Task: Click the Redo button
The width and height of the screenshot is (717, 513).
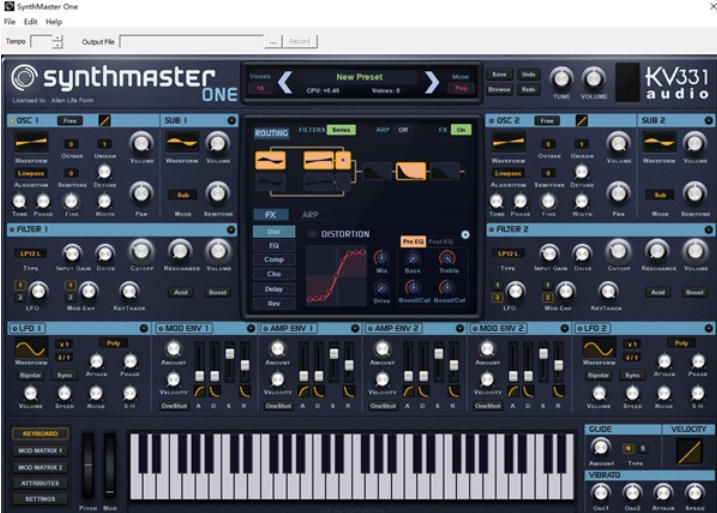Action: (528, 89)
